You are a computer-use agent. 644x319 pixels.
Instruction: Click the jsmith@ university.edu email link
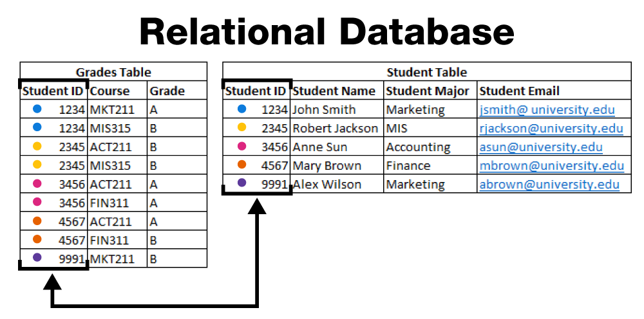pyautogui.click(x=547, y=110)
